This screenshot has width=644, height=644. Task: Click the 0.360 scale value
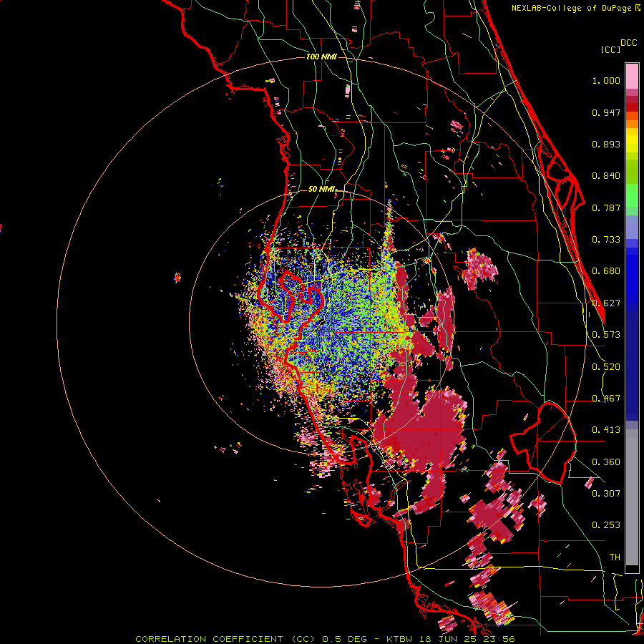[x=606, y=462]
